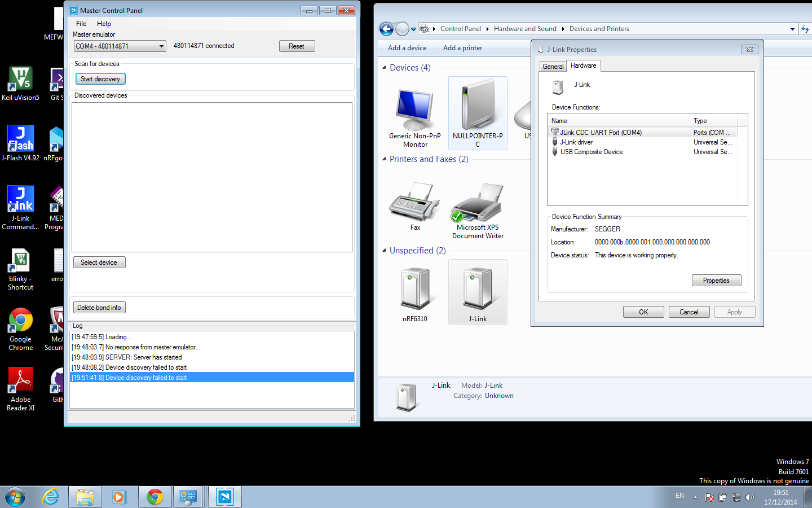Select USB Composite Device row
The image size is (812, 508).
coord(642,152)
